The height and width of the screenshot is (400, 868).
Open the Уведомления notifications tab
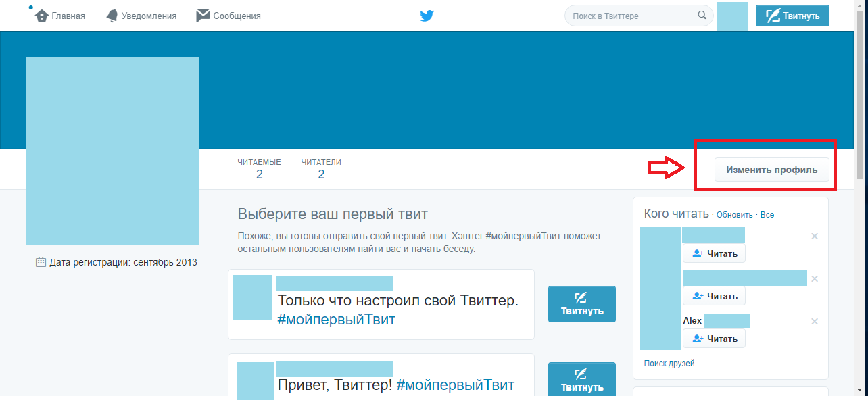pyautogui.click(x=141, y=16)
